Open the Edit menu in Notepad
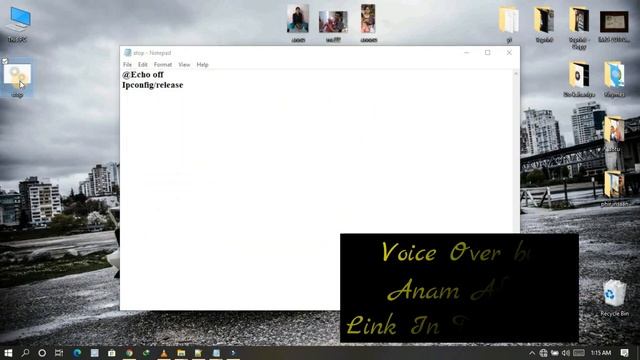Screen dimensions: 640x360 (x=142, y=64)
